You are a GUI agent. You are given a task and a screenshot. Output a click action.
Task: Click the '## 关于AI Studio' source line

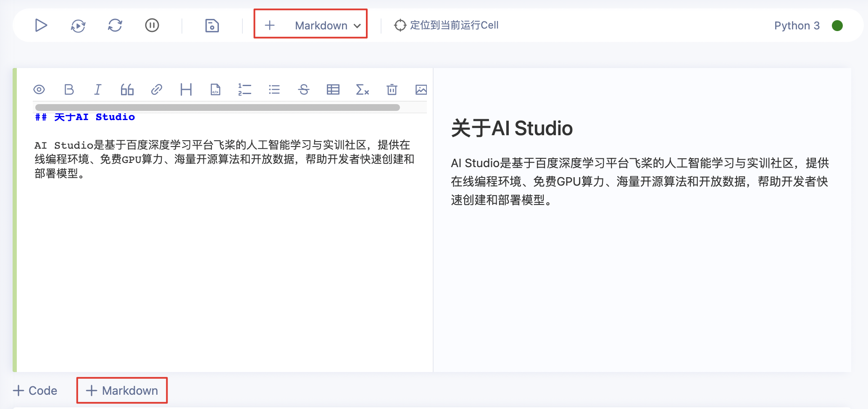click(x=85, y=117)
